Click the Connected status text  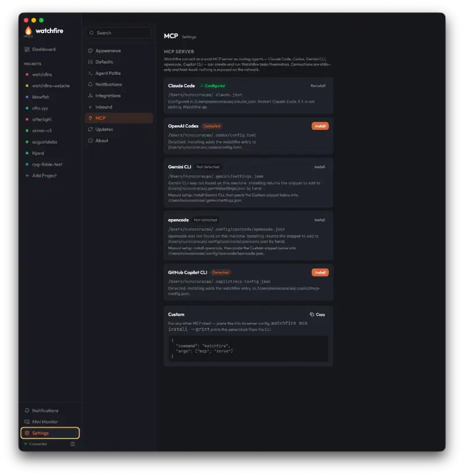click(x=38, y=444)
